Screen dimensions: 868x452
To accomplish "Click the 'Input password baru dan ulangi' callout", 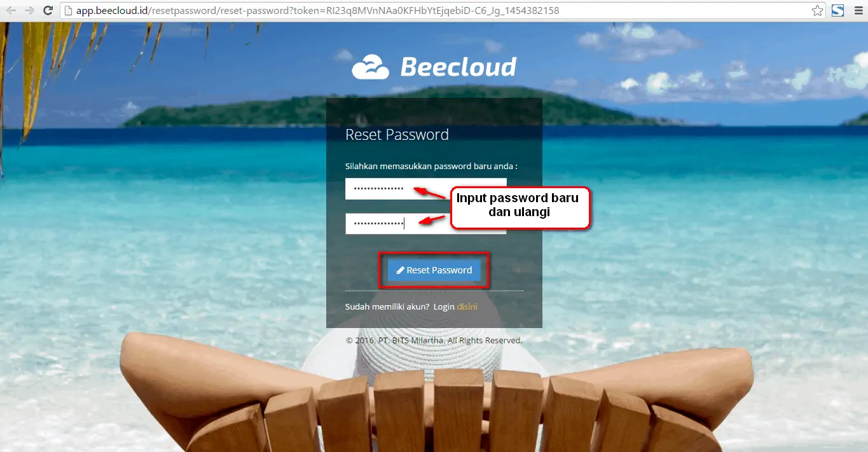I will 520,206.
